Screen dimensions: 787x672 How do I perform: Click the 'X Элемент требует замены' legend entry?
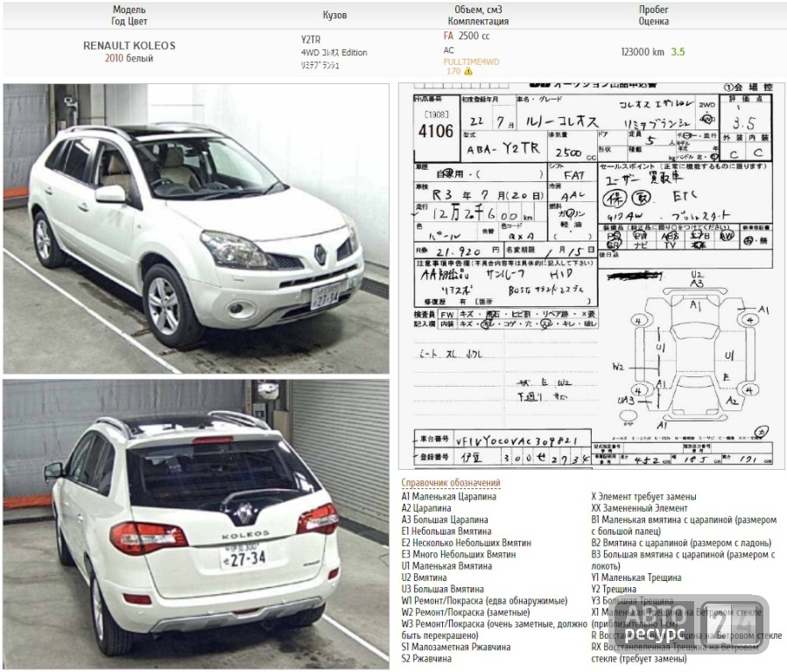click(643, 496)
